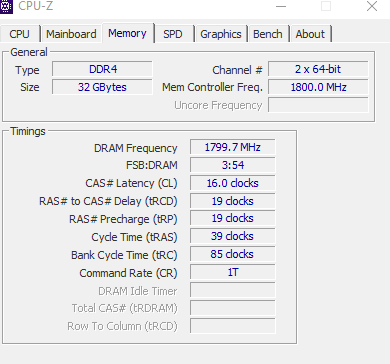Click the Channel # value 2 x 64-bit
This screenshot has width=390, height=364.
tap(318, 69)
